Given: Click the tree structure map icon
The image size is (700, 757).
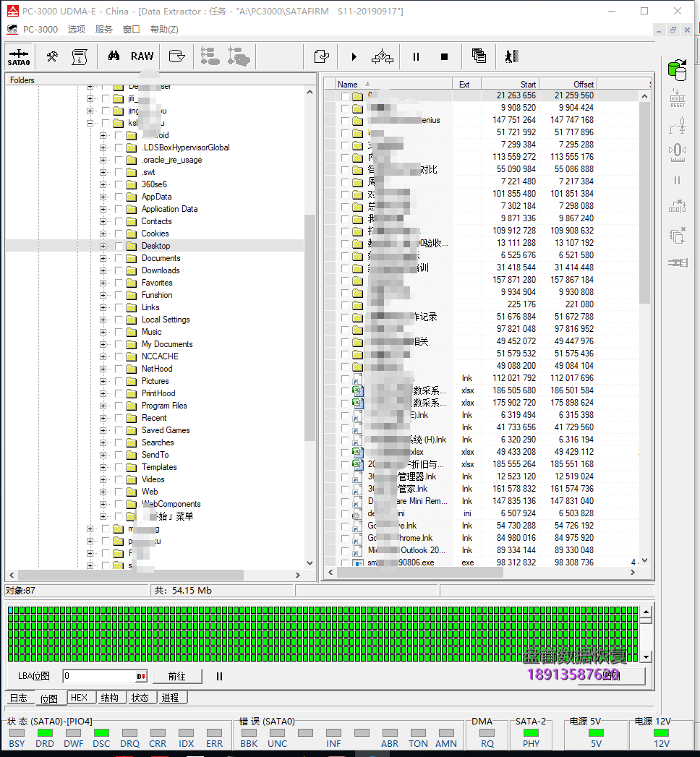Looking at the screenshot, I should 210,56.
